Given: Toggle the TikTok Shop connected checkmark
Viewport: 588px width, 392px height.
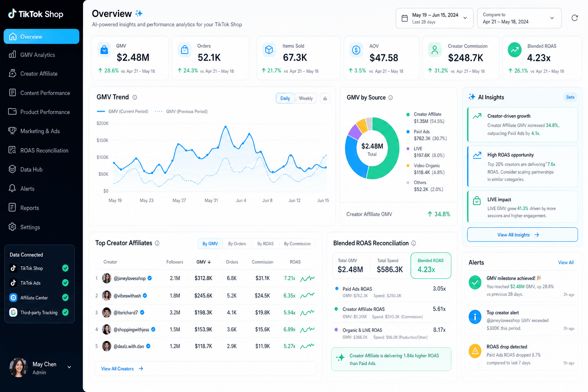Looking at the screenshot, I should 65,268.
